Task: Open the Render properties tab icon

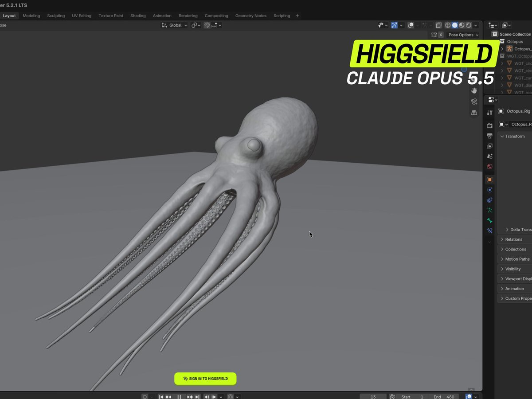Action: (489, 126)
